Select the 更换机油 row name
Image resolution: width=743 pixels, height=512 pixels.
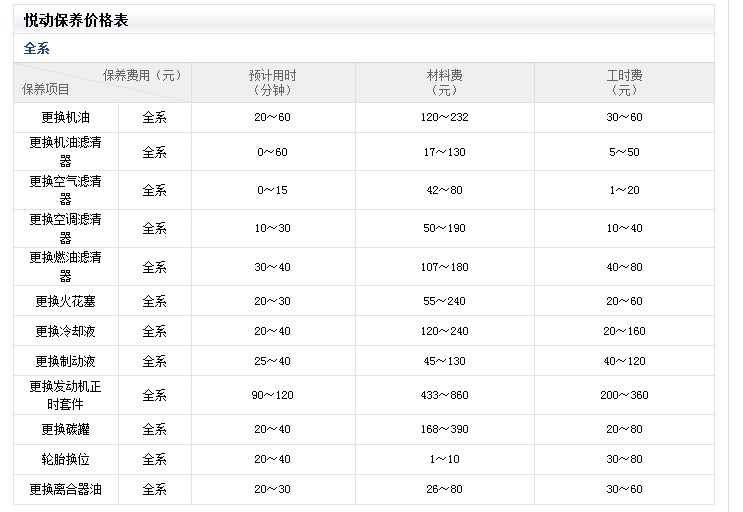[x=65, y=117]
